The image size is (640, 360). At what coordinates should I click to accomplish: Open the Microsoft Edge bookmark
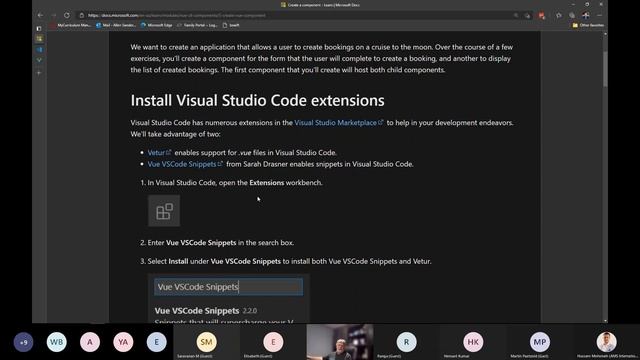pos(156,25)
